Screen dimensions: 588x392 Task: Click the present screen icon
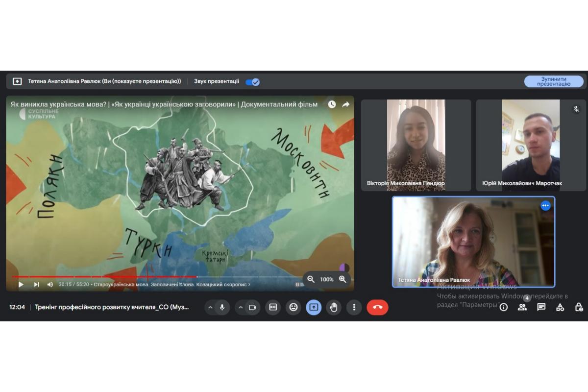(314, 307)
